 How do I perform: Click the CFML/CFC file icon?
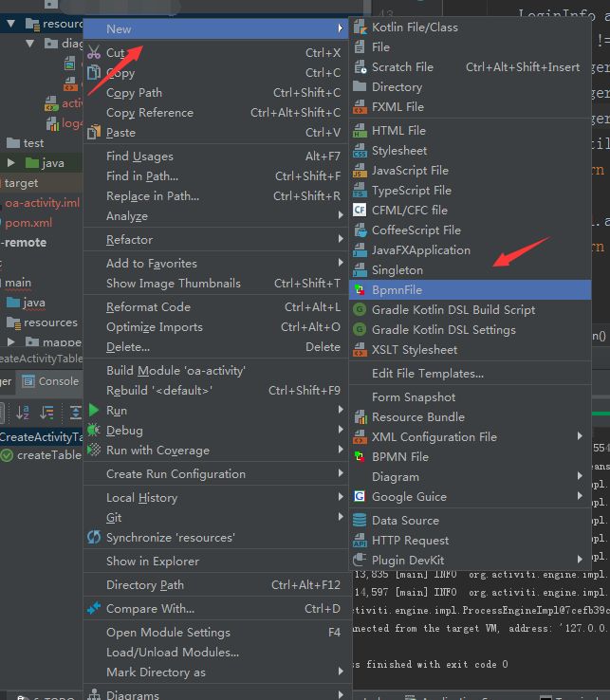click(x=360, y=210)
